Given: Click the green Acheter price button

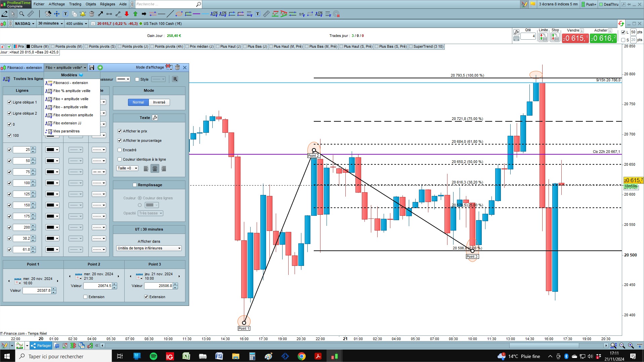Looking at the screenshot, I should tap(603, 38).
